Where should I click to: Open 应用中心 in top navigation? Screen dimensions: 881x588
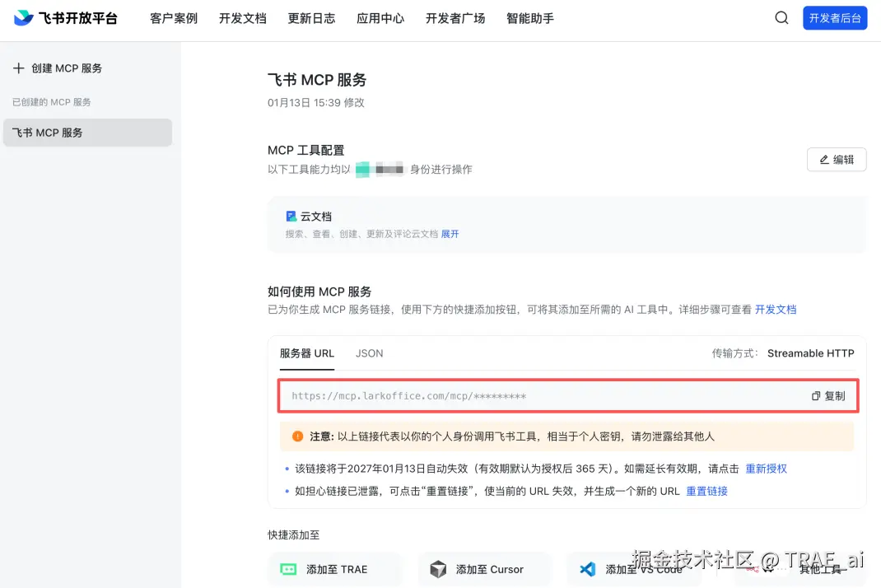pyautogui.click(x=380, y=19)
